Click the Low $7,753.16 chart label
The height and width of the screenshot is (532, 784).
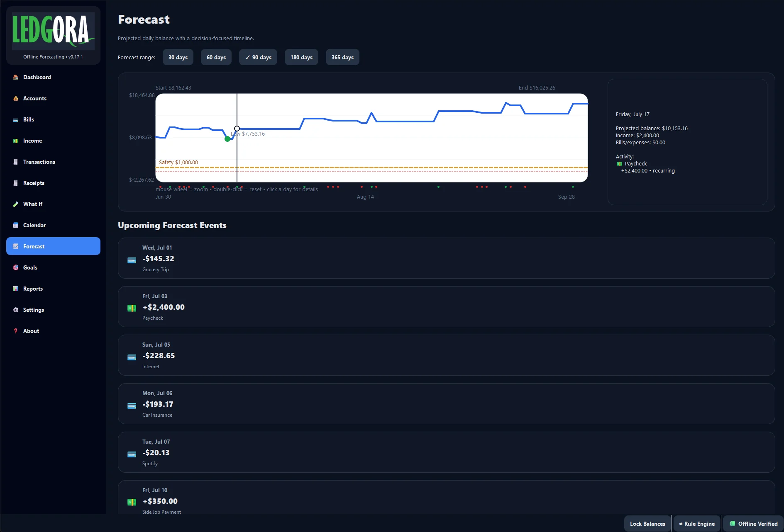[x=248, y=134]
